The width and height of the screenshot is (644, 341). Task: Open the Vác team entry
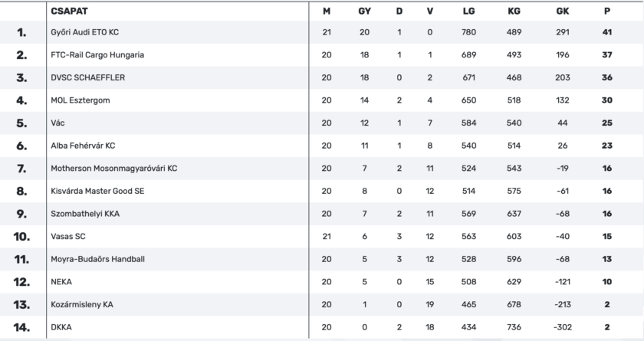click(58, 123)
